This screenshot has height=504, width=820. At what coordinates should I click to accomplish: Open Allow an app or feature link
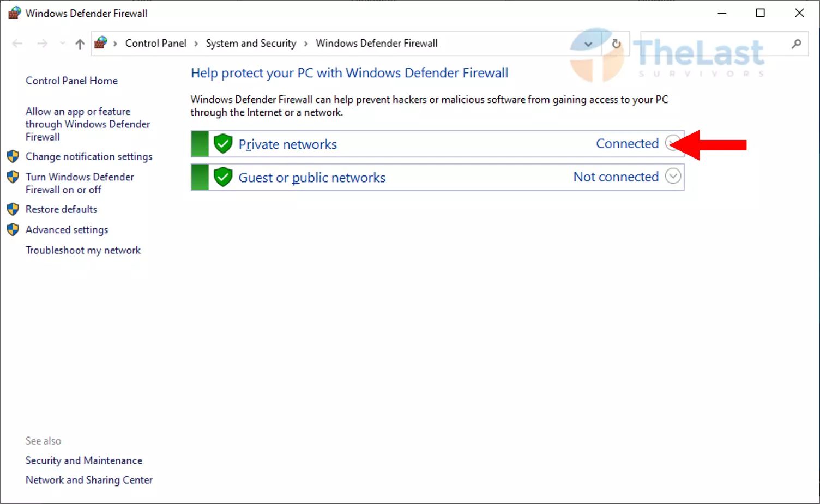[88, 124]
